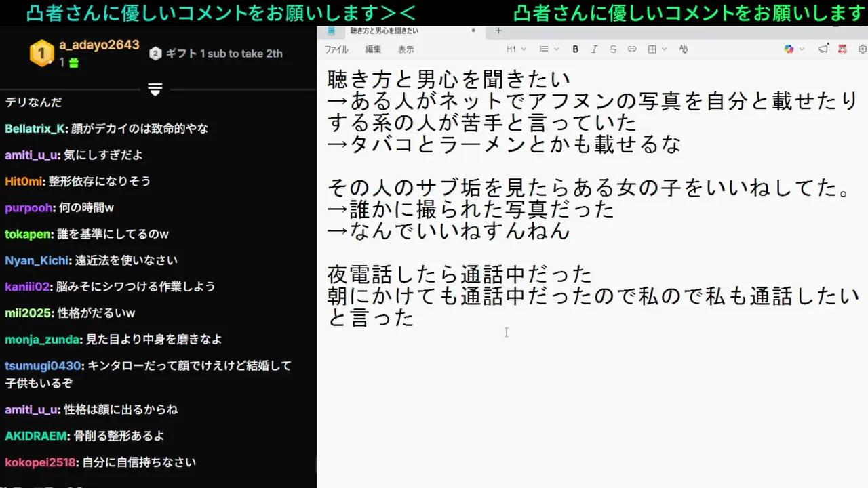Click the unsaved dot on the tab

tap(473, 30)
